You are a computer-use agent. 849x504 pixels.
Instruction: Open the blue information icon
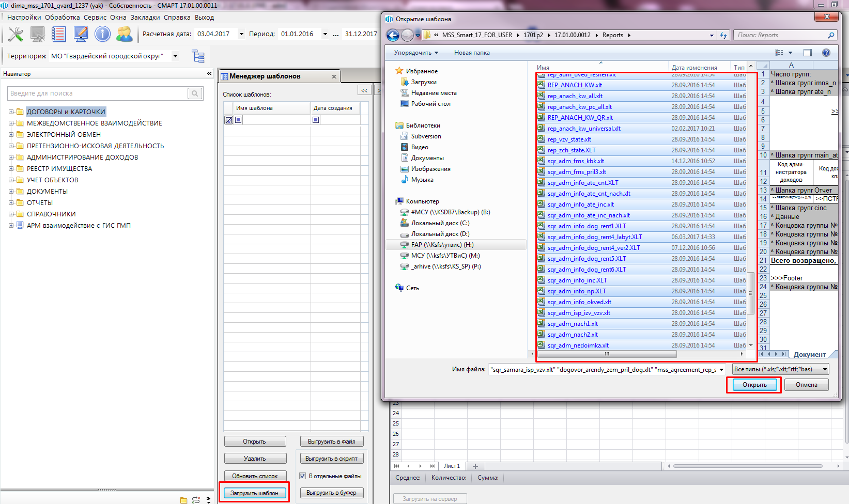102,34
